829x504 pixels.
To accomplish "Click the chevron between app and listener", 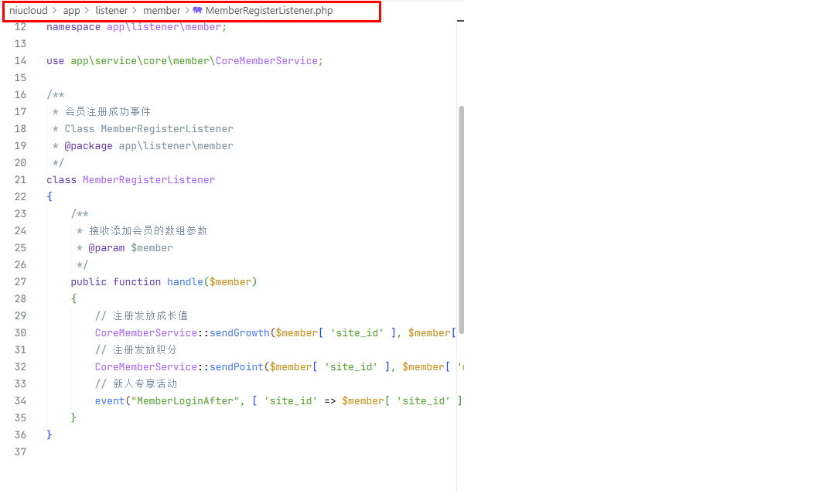I will pos(87,11).
